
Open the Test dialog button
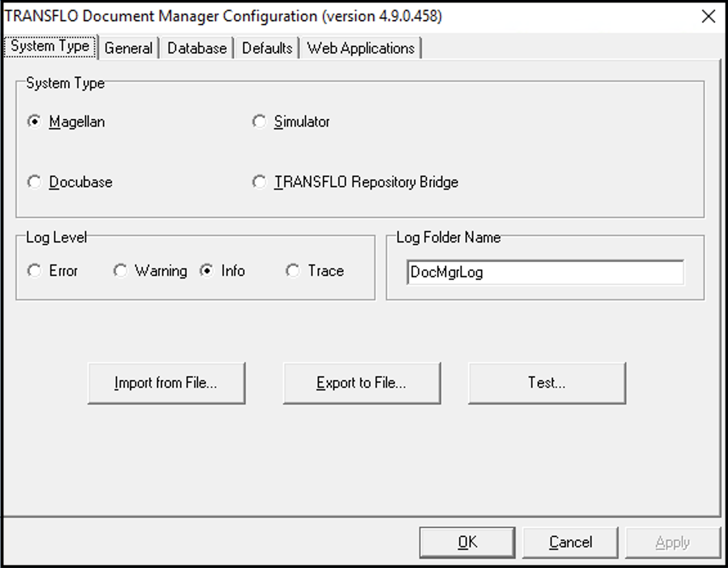pyautogui.click(x=547, y=383)
